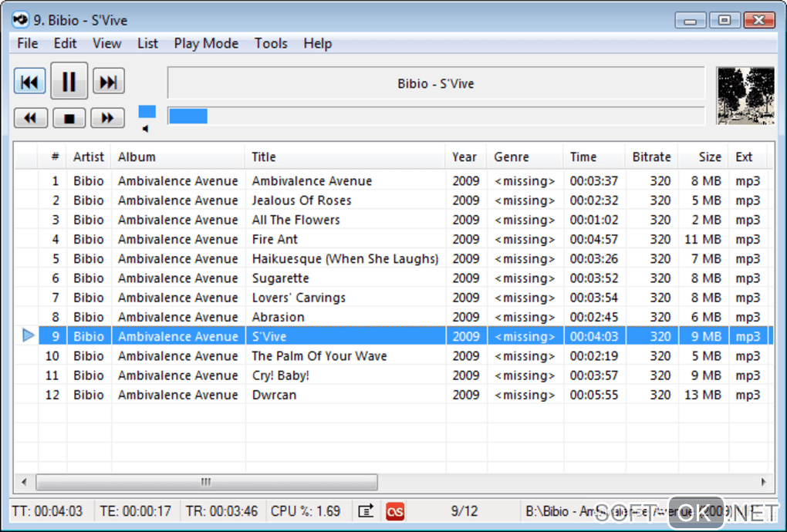Sort playlist by Title column header

pyautogui.click(x=346, y=157)
